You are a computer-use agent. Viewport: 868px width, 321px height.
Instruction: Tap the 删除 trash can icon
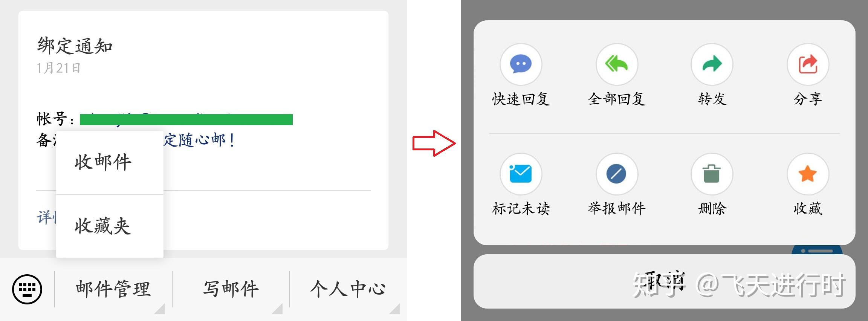point(712,174)
